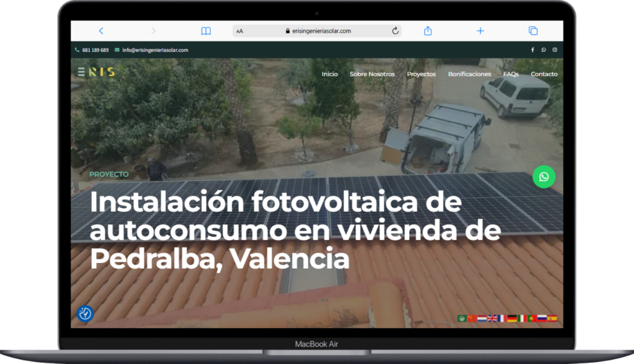
Task: Click the PROYECTO label text
Action: pyautogui.click(x=109, y=175)
